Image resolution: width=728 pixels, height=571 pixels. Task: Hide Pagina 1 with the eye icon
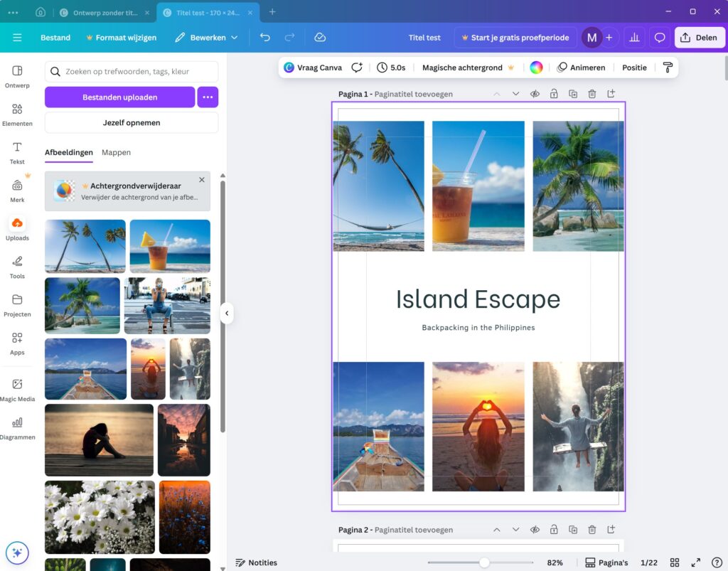click(535, 94)
